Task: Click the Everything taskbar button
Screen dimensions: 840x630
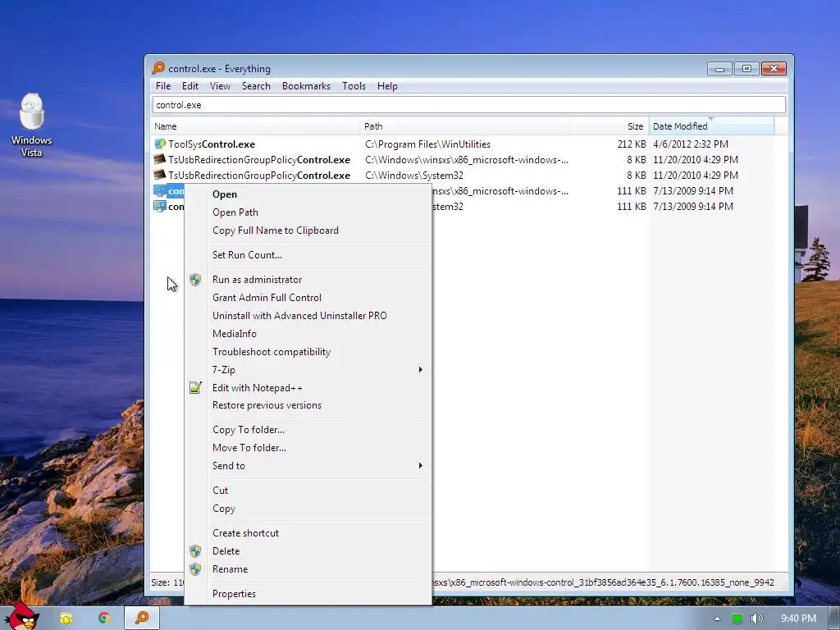Action: [x=142, y=618]
